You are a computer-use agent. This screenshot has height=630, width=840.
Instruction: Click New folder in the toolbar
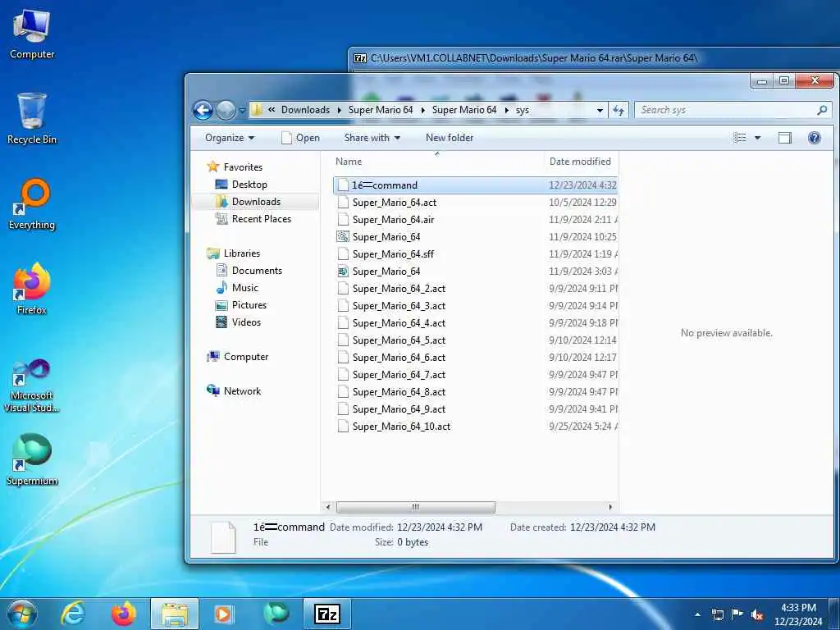[x=450, y=138]
